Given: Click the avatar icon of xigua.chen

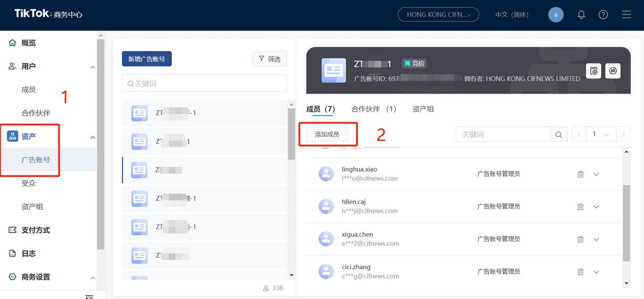Looking at the screenshot, I should [x=326, y=239].
